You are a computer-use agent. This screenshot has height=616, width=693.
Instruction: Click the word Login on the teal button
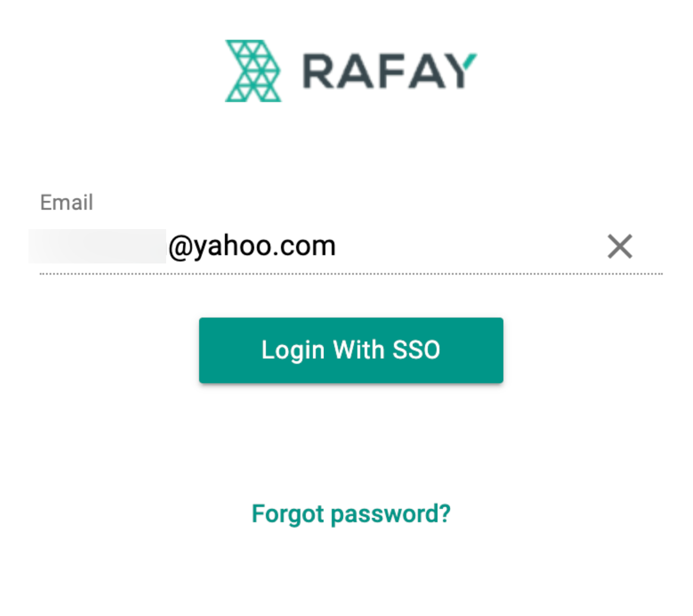click(x=293, y=351)
